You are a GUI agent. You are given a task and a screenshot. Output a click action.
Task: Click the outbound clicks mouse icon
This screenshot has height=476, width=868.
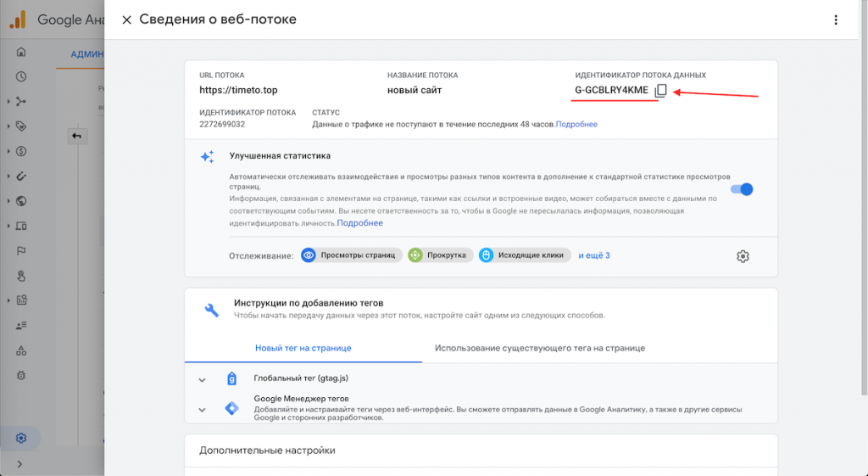[x=486, y=255]
